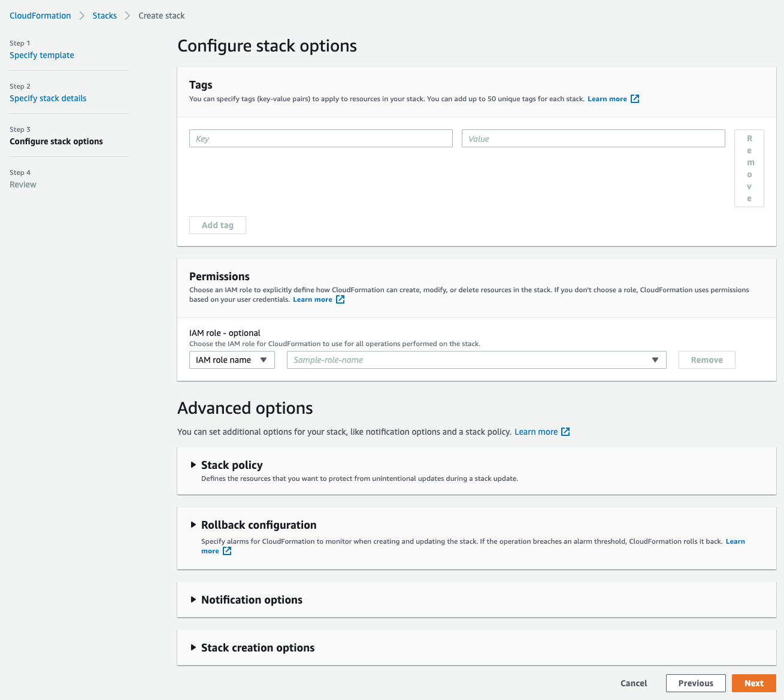Focus the tag Key input field
Image resolution: width=784 pixels, height=700 pixels.
[x=321, y=138]
